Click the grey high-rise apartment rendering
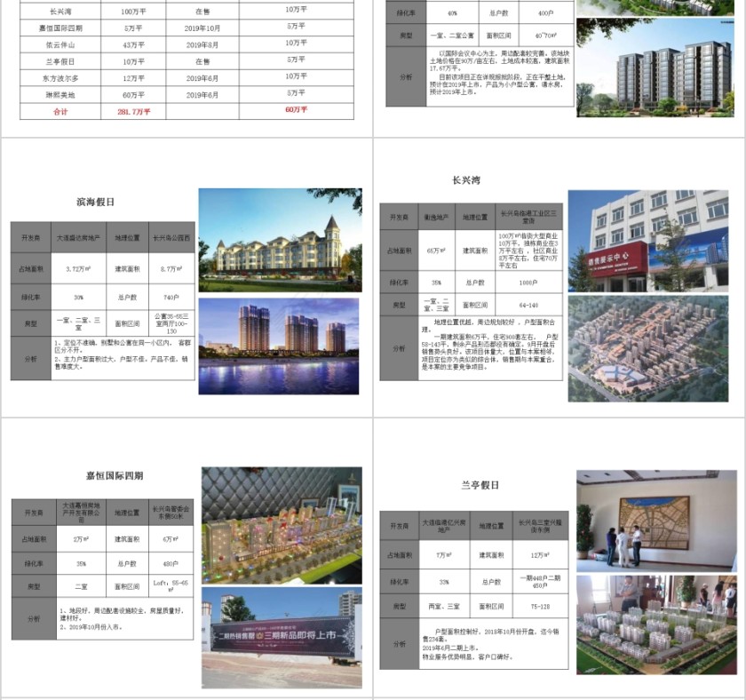 click(655, 68)
